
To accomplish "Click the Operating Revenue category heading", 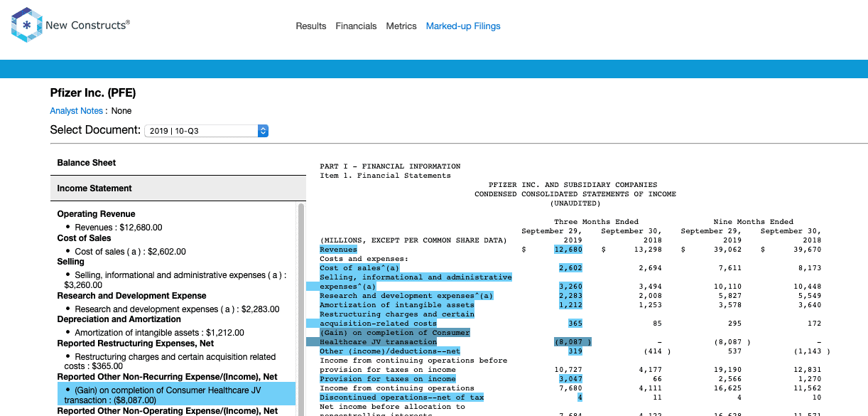I will 96,214.
